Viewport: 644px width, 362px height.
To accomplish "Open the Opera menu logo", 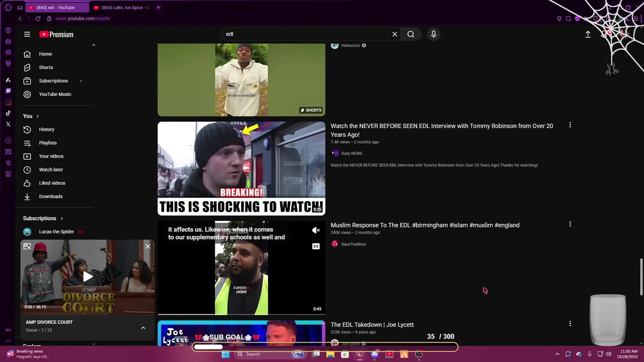I will coord(8,8).
